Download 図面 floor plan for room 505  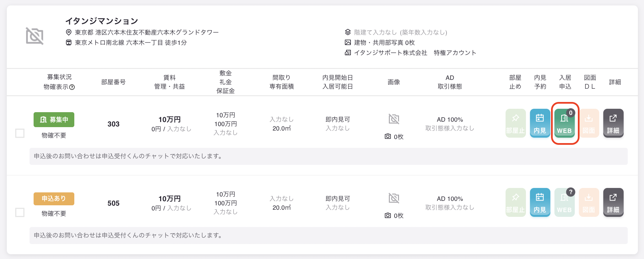[x=589, y=202]
